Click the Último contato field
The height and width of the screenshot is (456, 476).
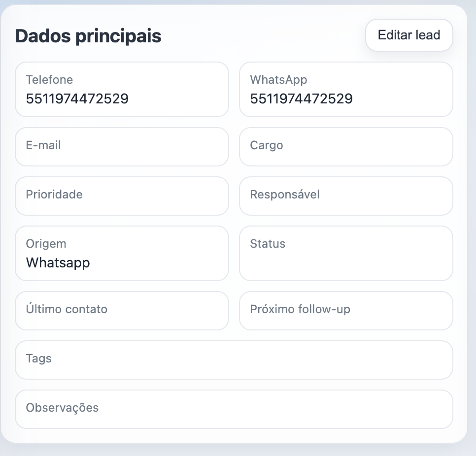pyautogui.click(x=122, y=310)
